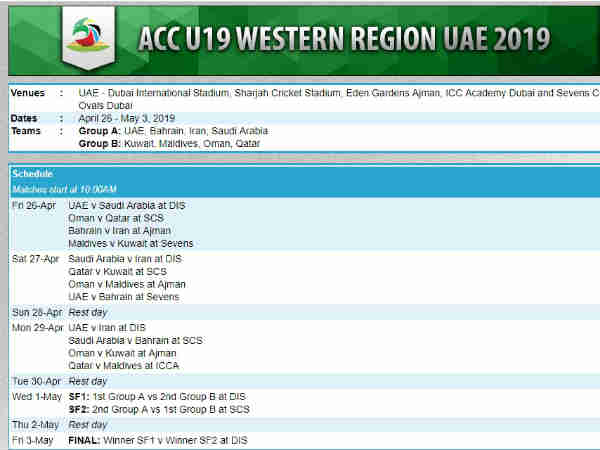Click 'UAE v Bahrain at Sevens' fixture
This screenshot has width=600, height=450.
click(x=124, y=297)
